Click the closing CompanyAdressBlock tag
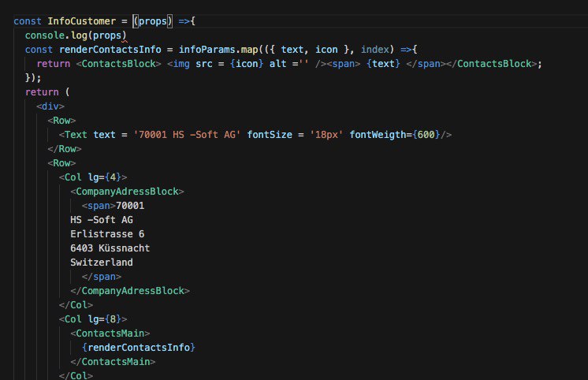 click(x=130, y=291)
